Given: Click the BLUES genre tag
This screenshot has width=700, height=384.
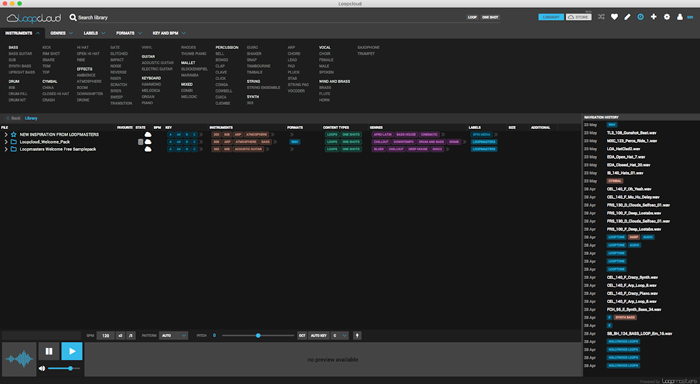Looking at the screenshot, I should tap(379, 149).
